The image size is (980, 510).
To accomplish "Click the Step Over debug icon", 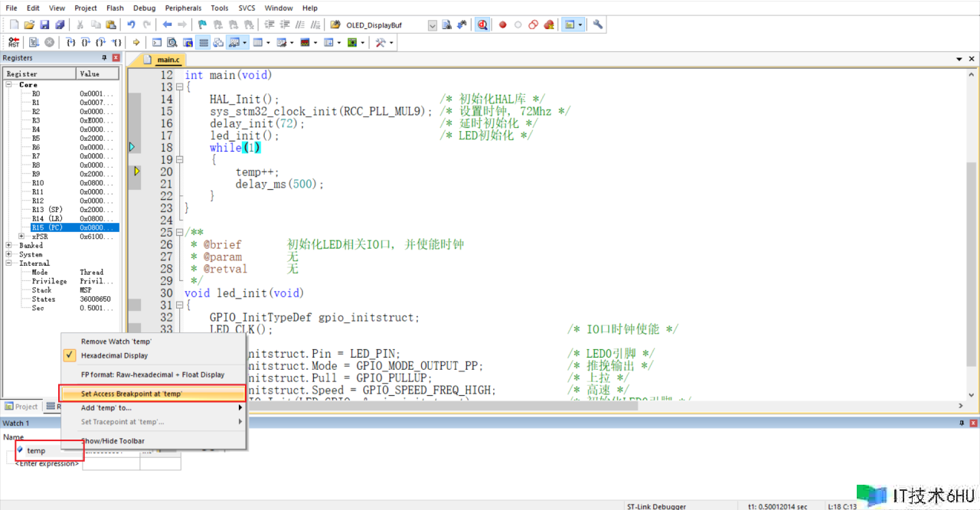I will point(85,43).
